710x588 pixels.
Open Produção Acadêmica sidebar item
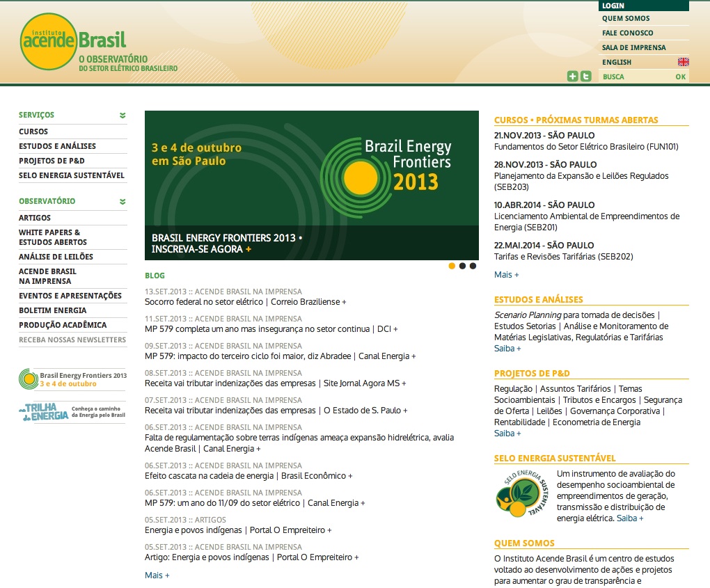click(63, 325)
